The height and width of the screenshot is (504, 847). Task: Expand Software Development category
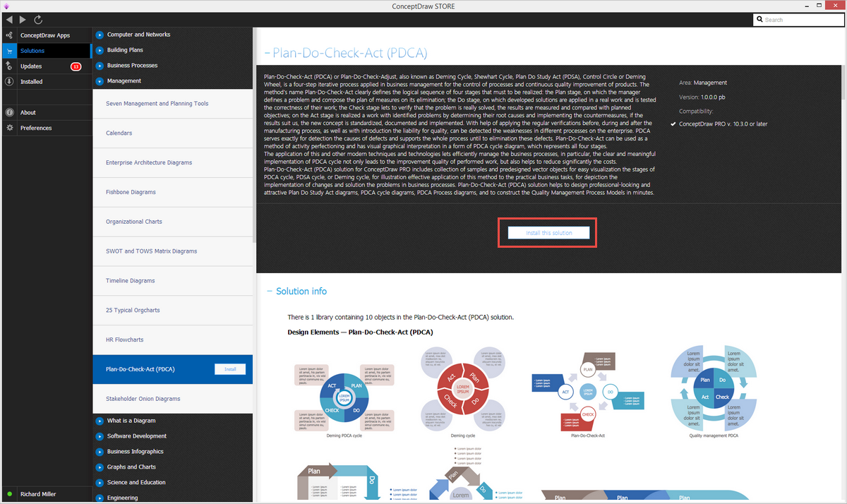100,436
